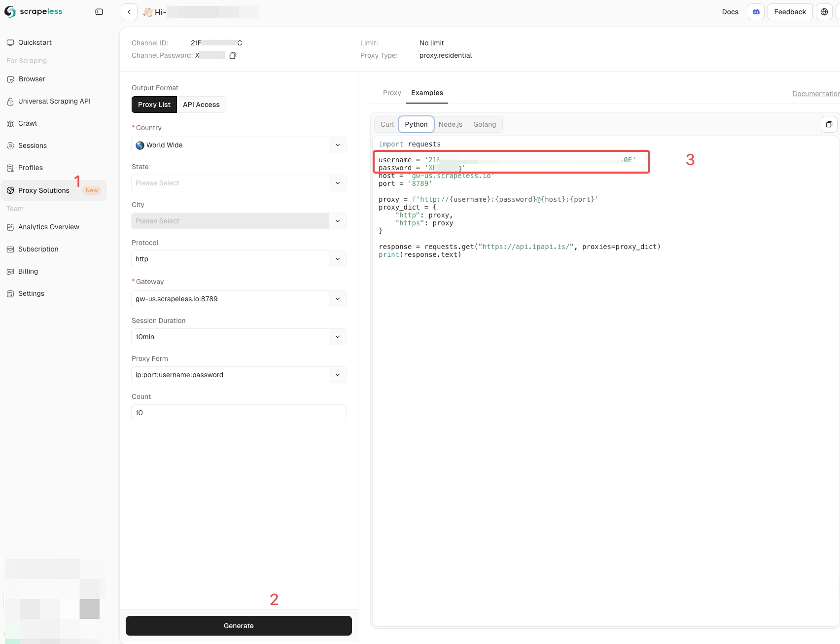Click the New badge on Proxy Solutions
This screenshot has width=840, height=644.
[x=92, y=190]
